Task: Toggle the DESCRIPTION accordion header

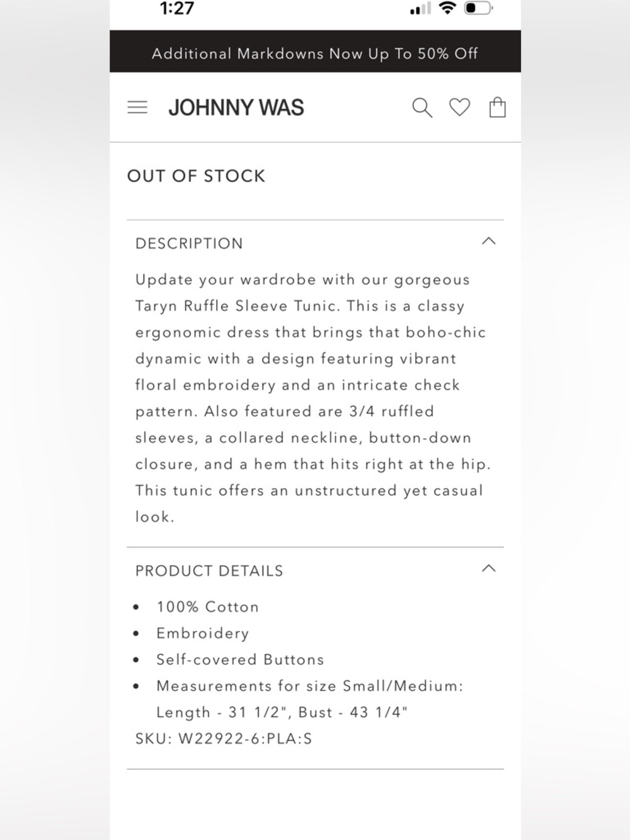Action: pos(315,243)
